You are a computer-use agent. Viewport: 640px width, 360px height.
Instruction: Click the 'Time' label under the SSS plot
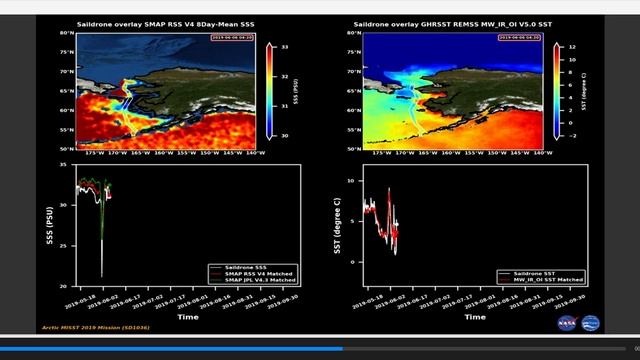pos(188,317)
